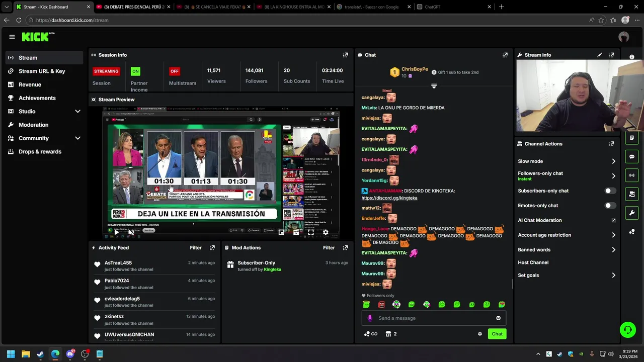Toggle the chat bubble icon in right rail

tap(632, 156)
